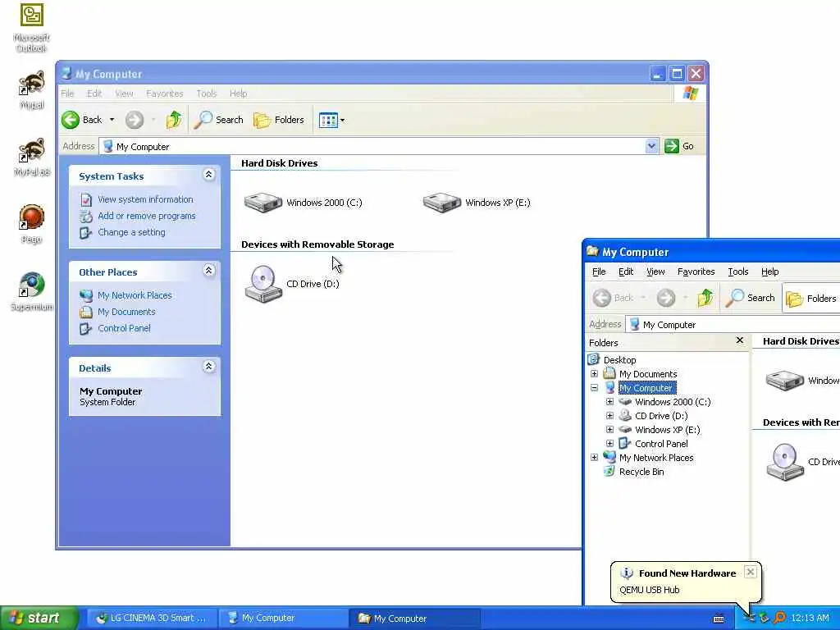Open the MyPal 68 desktop shortcut
The width and height of the screenshot is (840, 630).
pyautogui.click(x=32, y=157)
